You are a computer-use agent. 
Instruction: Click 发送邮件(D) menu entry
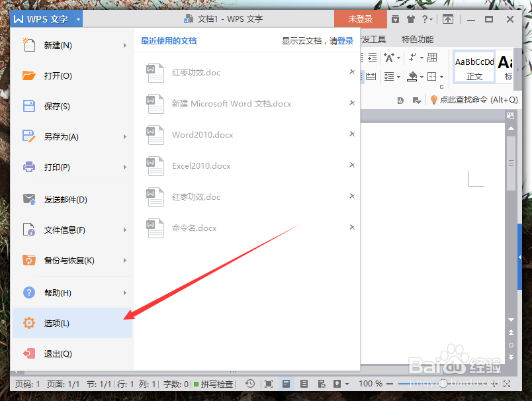72,199
